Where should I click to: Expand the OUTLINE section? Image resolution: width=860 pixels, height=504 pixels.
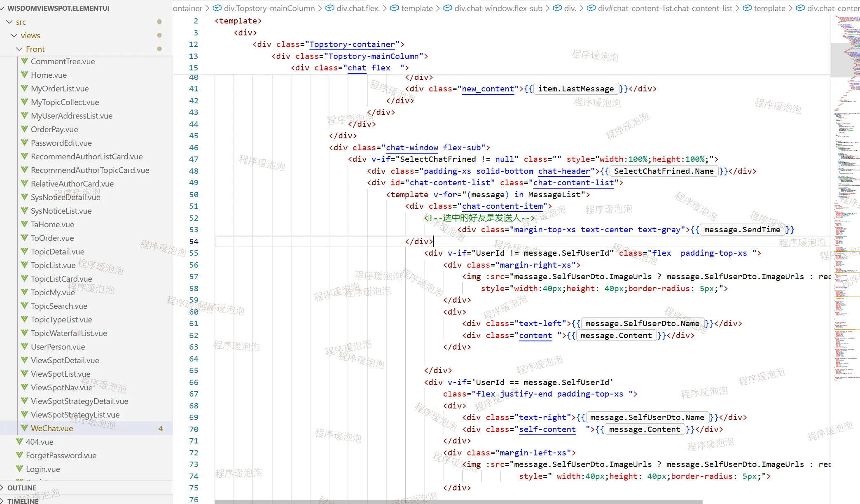coord(21,488)
